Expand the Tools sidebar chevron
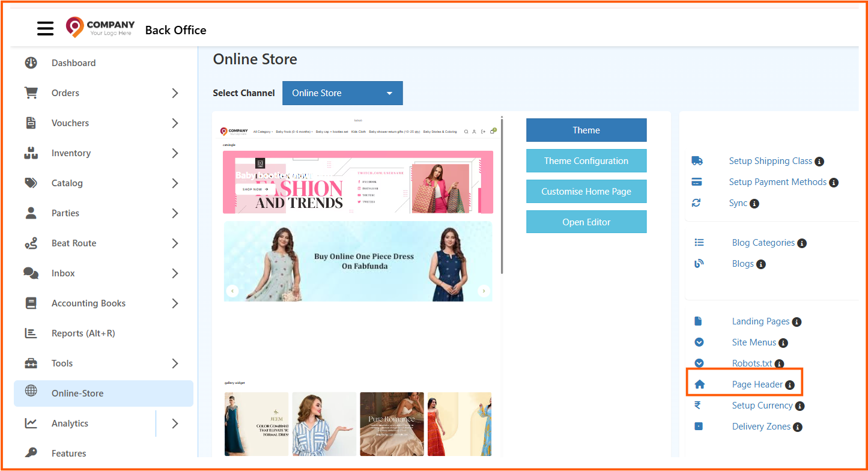 pyautogui.click(x=174, y=363)
